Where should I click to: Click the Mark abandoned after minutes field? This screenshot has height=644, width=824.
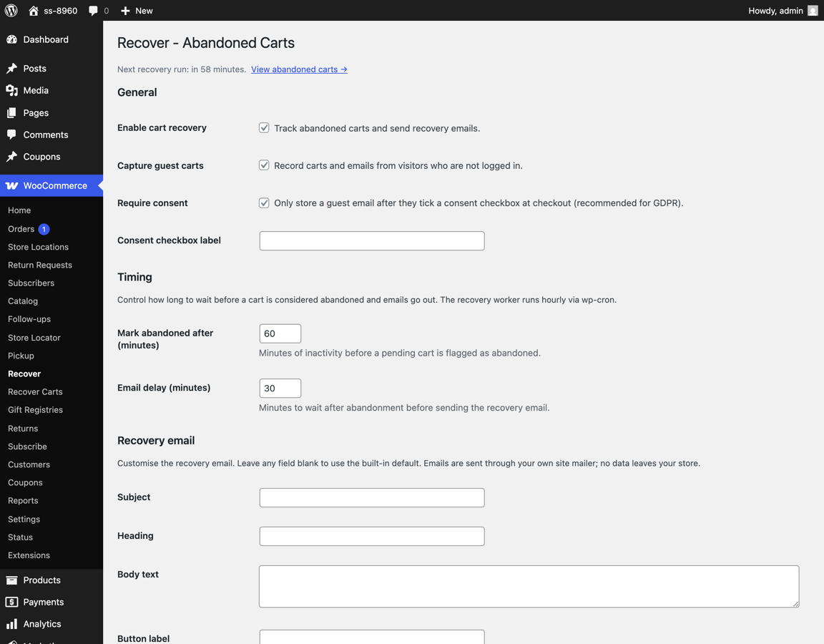280,334
